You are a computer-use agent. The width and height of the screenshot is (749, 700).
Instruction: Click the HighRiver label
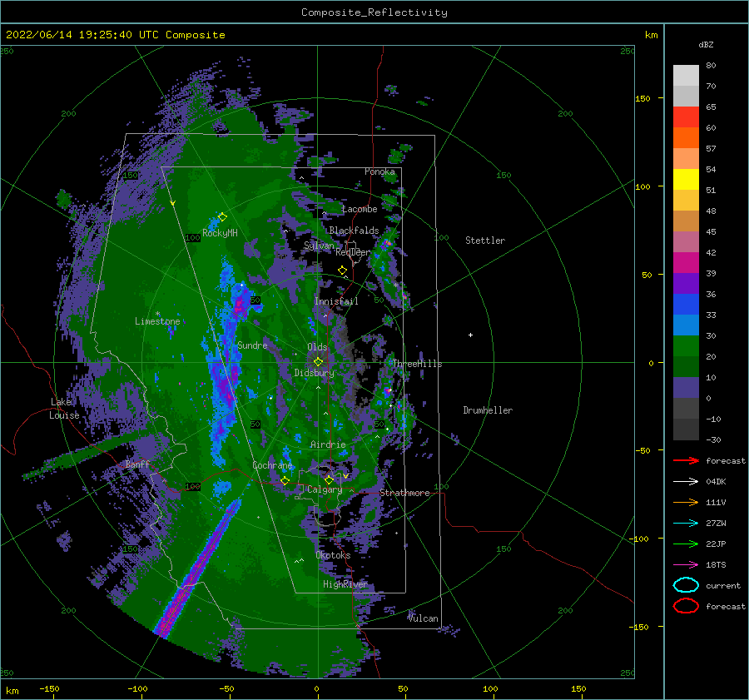[345, 584]
